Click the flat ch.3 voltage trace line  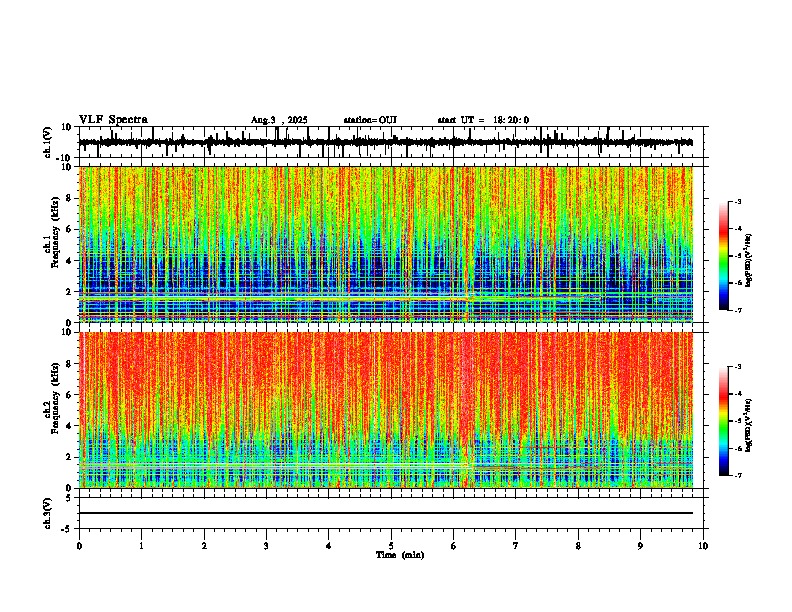tap(386, 513)
